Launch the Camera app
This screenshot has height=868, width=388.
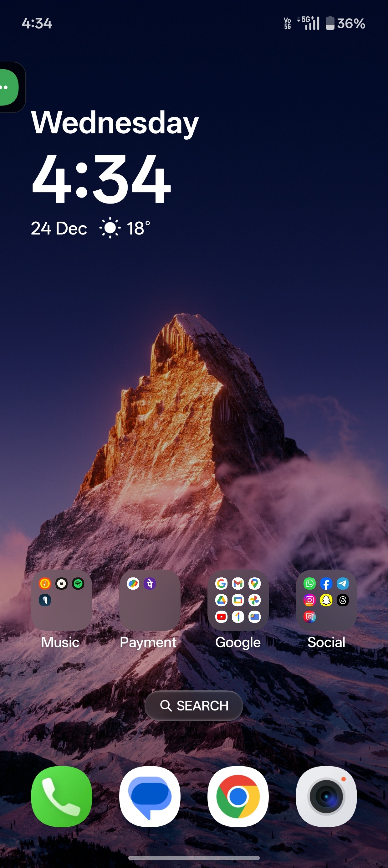(x=326, y=796)
